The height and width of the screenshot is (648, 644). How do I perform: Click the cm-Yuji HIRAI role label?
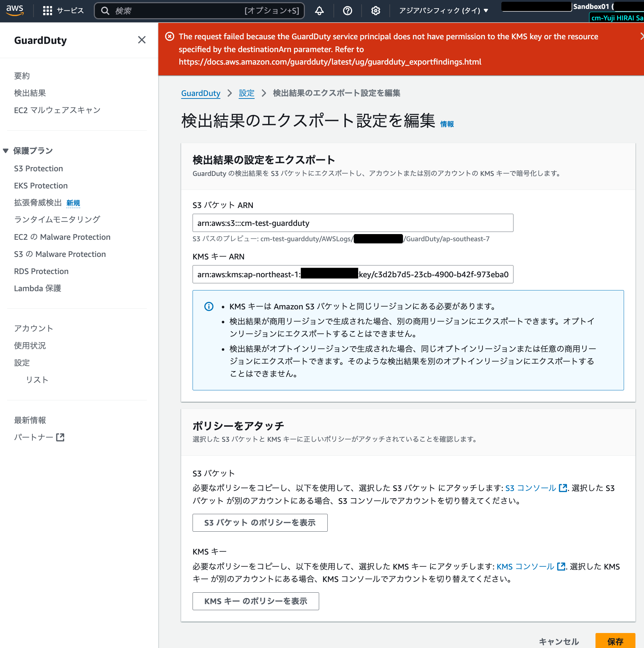pyautogui.click(x=617, y=18)
